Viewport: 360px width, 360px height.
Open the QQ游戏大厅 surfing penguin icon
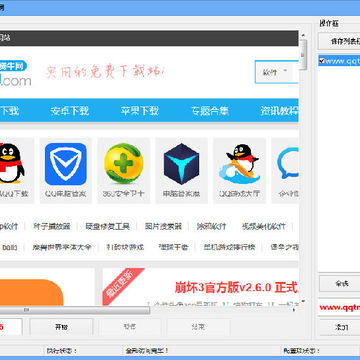point(239,163)
